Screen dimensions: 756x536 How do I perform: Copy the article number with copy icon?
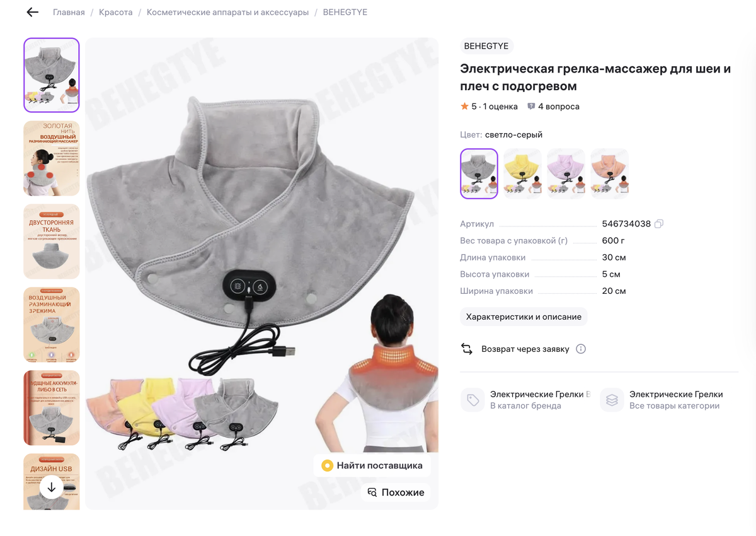[659, 224]
